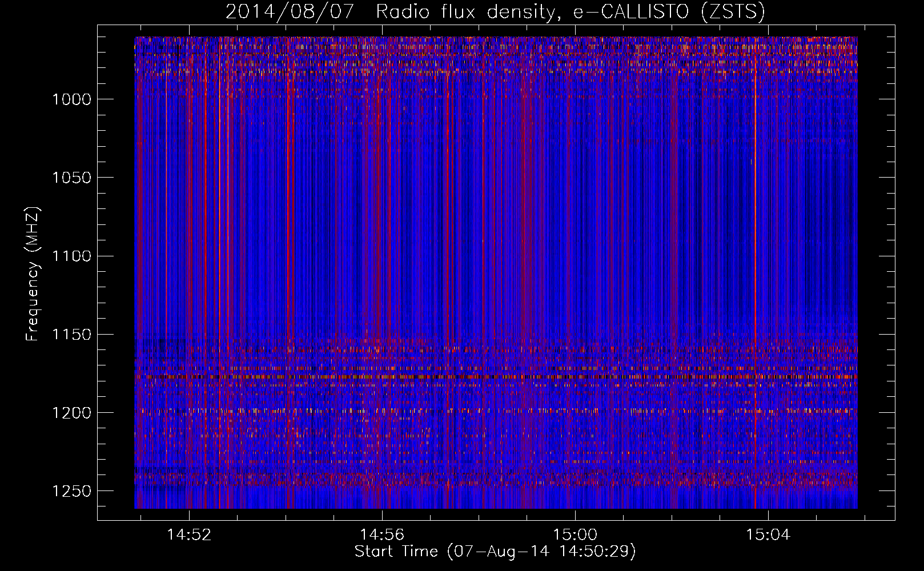Click the 1000 frequency tick label

click(71, 99)
